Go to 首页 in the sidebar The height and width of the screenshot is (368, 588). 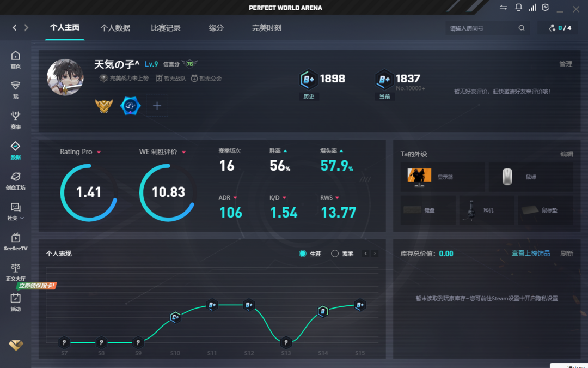pyautogui.click(x=15, y=60)
